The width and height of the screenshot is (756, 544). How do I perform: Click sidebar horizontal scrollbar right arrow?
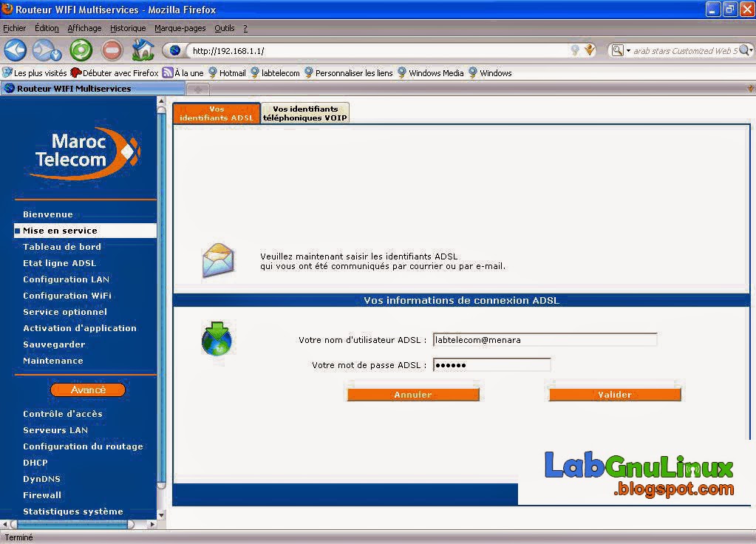[x=152, y=524]
